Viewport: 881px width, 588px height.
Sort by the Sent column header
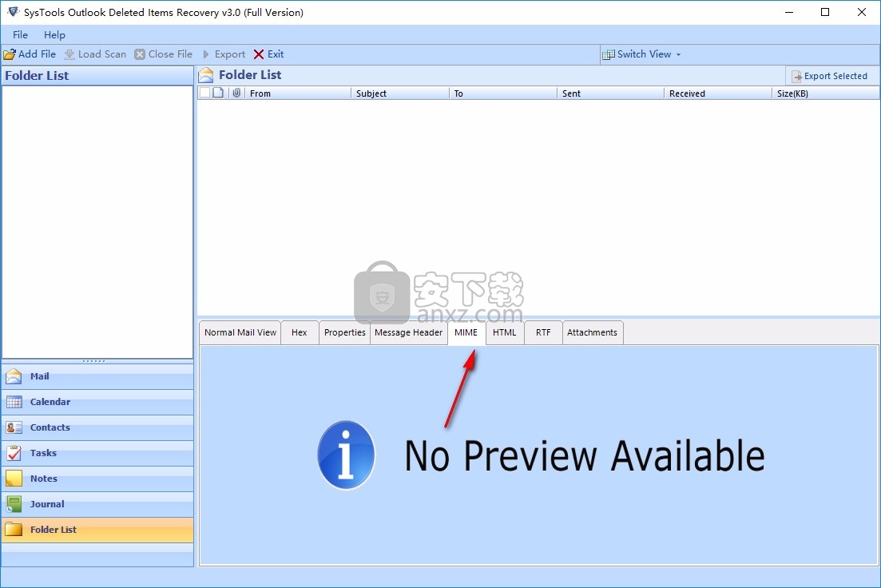click(x=611, y=93)
